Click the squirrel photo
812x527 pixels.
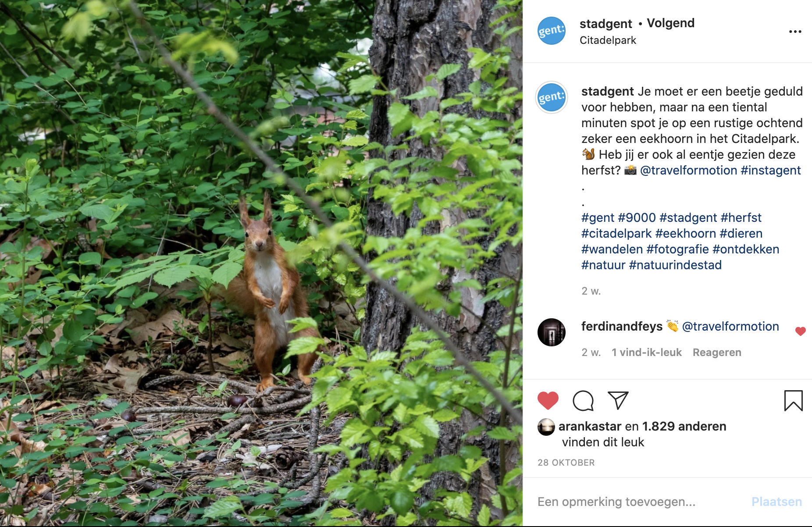pyautogui.click(x=261, y=263)
